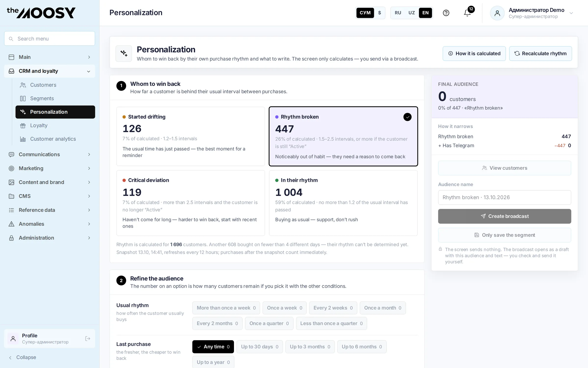Click the Loyalty gift icon in sidebar
Image resolution: width=588 pixels, height=368 pixels.
(x=23, y=125)
